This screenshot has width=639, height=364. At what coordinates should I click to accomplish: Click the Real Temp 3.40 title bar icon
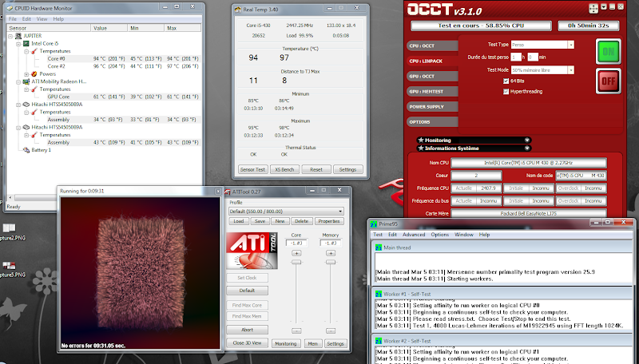[x=237, y=10]
